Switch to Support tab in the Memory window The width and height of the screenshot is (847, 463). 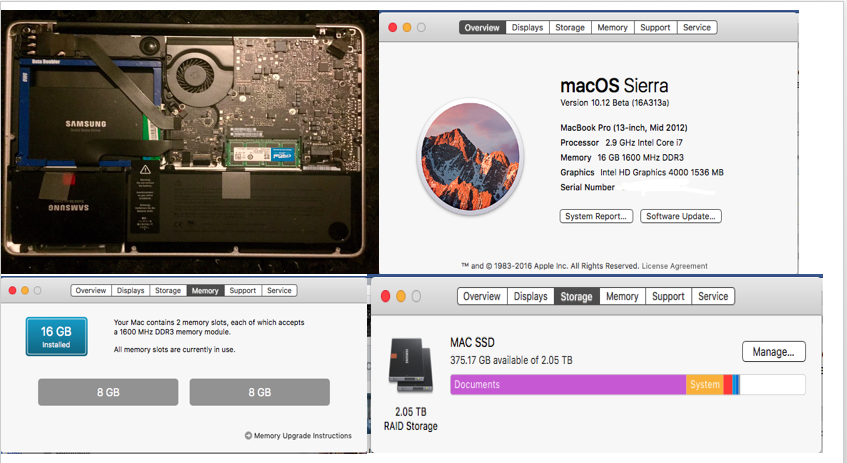(x=243, y=291)
